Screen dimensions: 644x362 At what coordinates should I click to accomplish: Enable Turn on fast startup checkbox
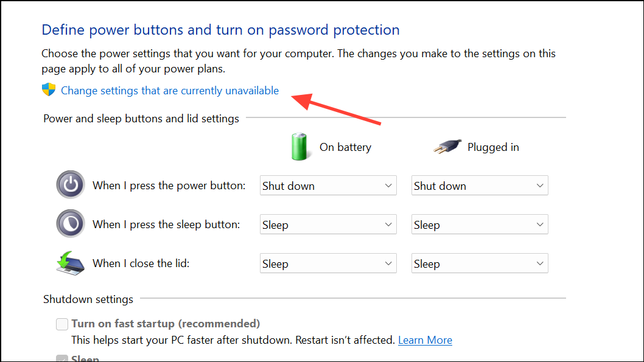[61, 324]
